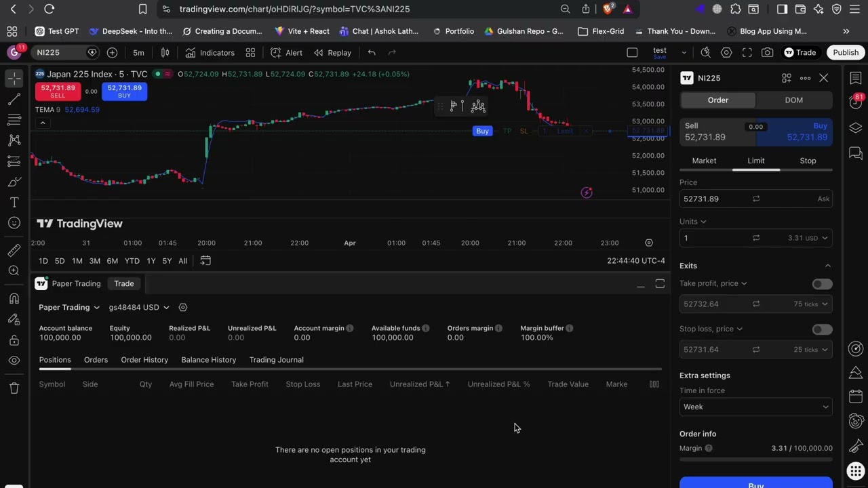
Task: Create an Alert from toolbar
Action: coord(287,53)
